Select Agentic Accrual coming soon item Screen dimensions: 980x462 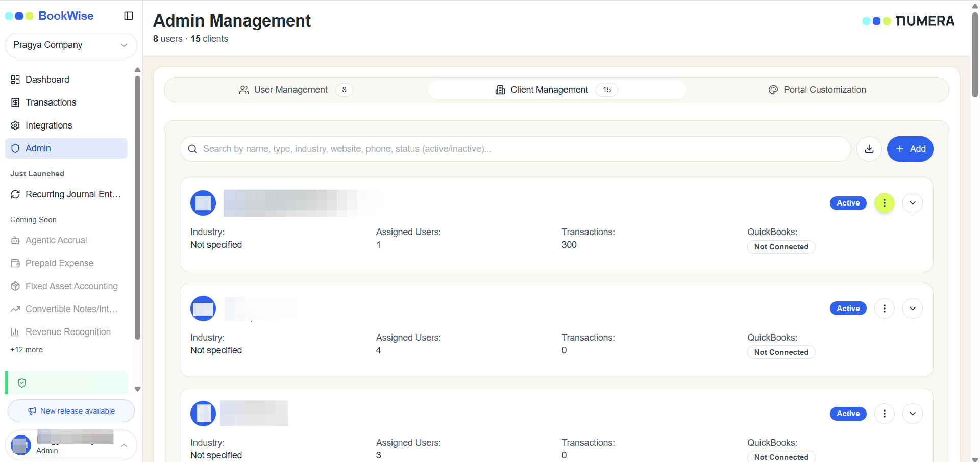click(66, 240)
